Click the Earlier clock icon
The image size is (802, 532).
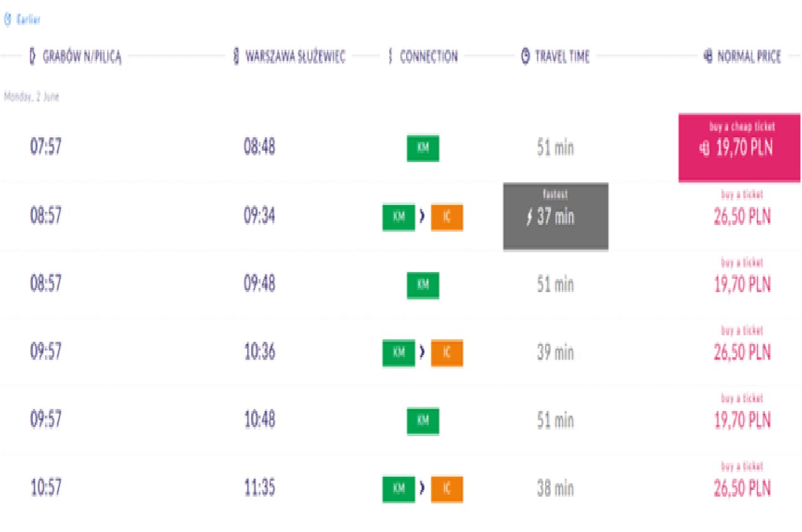point(8,20)
